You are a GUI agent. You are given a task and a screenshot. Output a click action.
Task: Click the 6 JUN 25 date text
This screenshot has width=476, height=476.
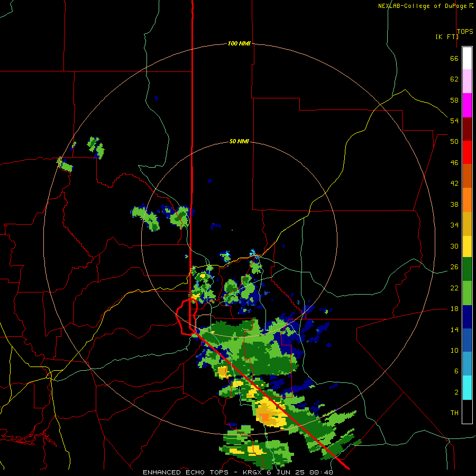(286, 472)
